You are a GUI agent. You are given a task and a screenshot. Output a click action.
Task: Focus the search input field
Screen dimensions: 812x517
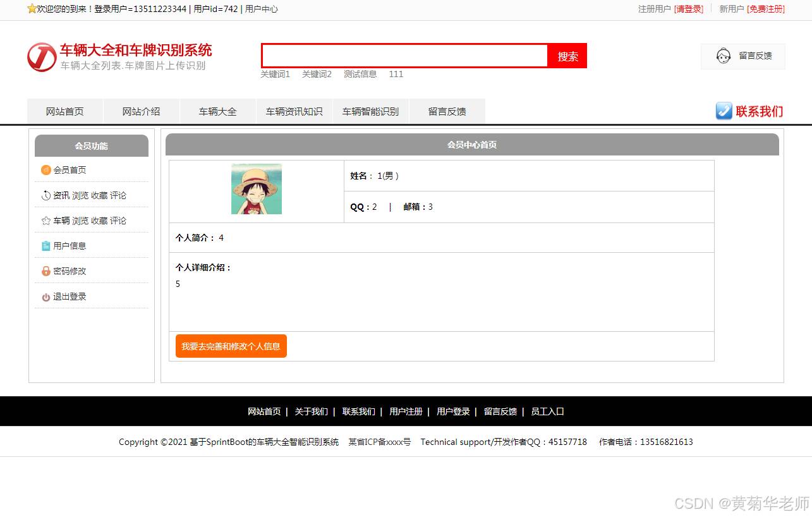tap(404, 56)
